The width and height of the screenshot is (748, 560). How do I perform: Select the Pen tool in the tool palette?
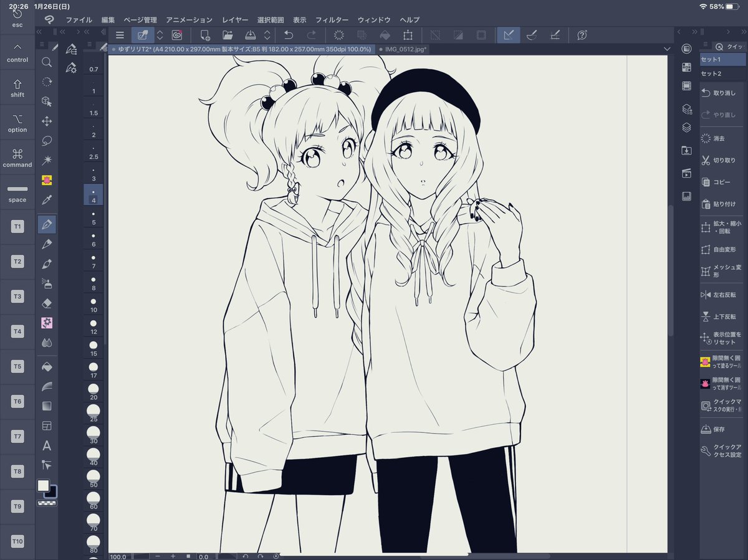[47, 224]
